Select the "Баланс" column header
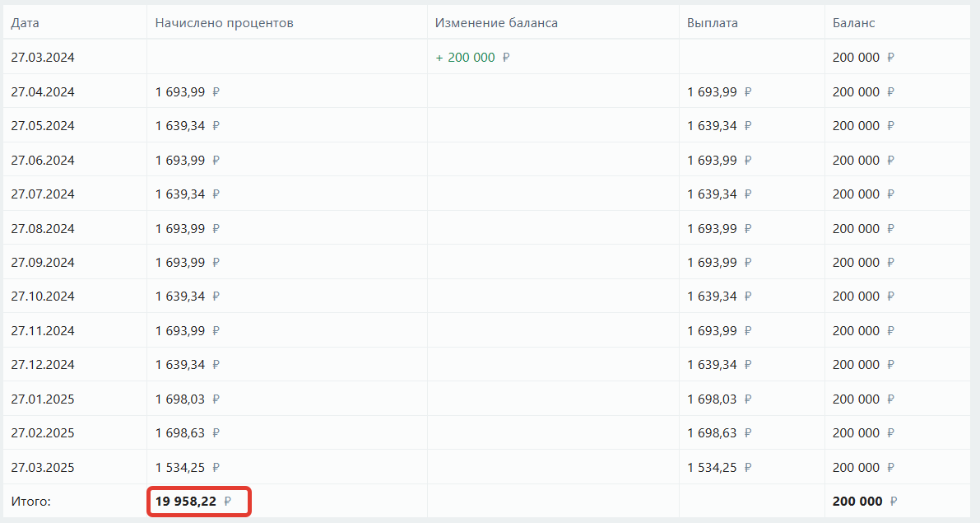The width and height of the screenshot is (980, 523). click(x=853, y=23)
